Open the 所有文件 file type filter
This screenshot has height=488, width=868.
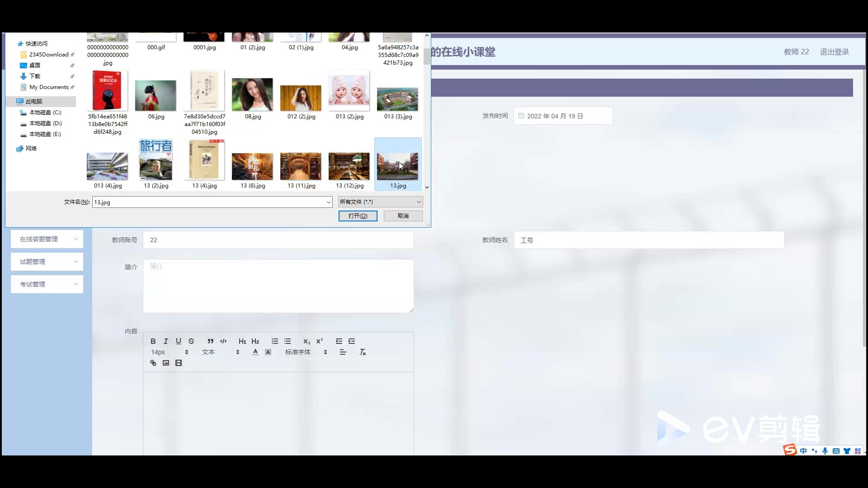(380, 202)
